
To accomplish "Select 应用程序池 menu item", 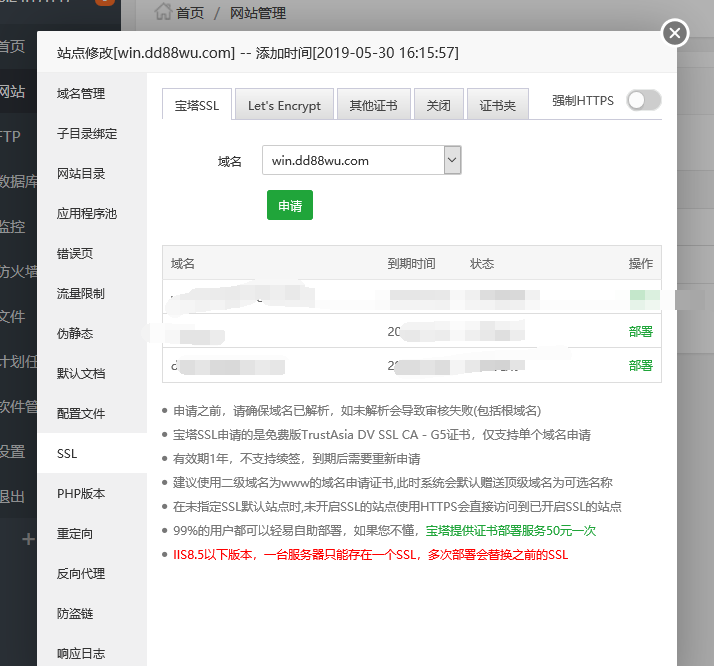I will 92,214.
